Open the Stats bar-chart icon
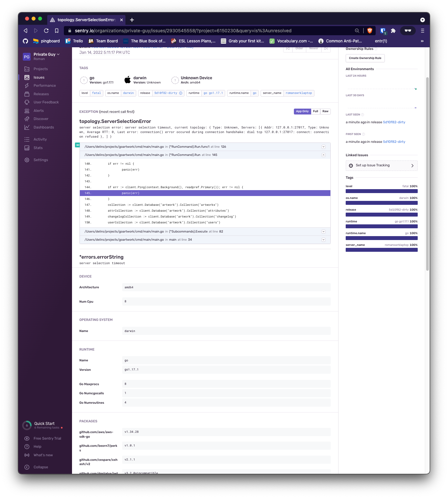The height and width of the screenshot is (498, 448). click(x=27, y=148)
